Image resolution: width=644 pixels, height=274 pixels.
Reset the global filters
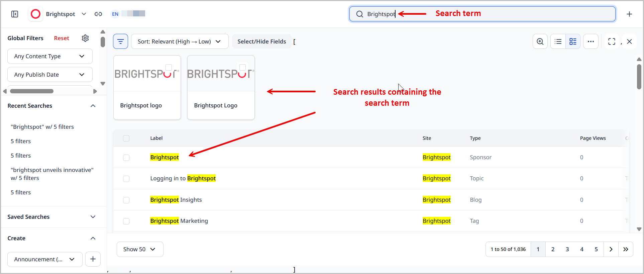click(x=62, y=38)
